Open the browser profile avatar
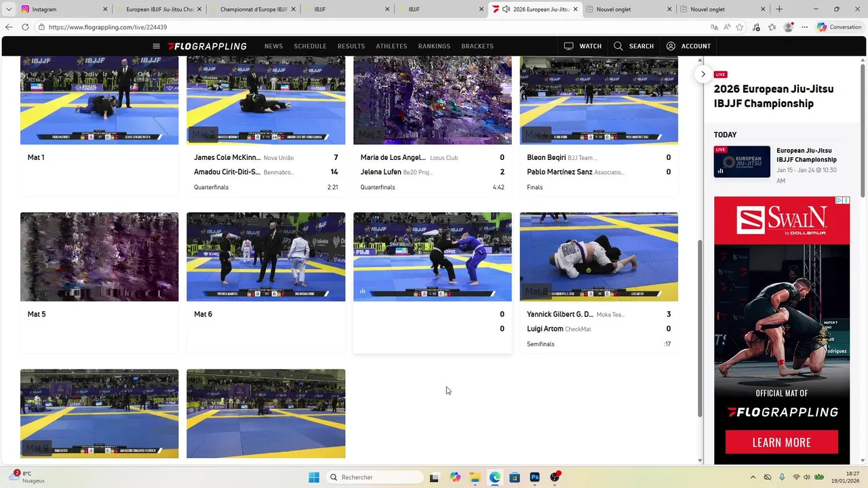Screen dimensions: 868x488 pyautogui.click(x=788, y=27)
